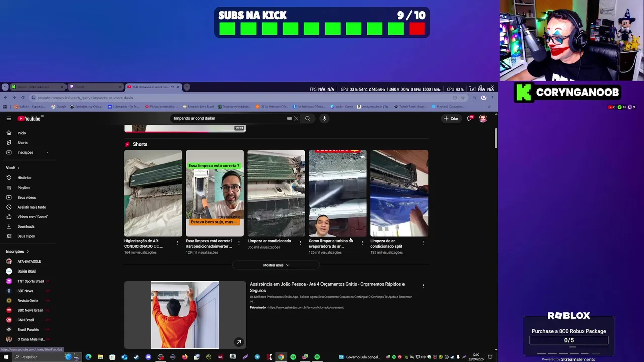
Task: Open the getninjas.com.br ad link
Action: point(306,307)
